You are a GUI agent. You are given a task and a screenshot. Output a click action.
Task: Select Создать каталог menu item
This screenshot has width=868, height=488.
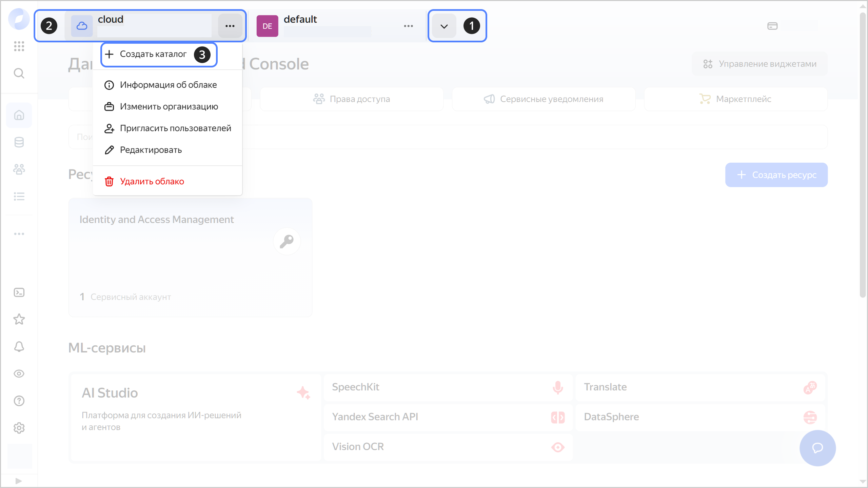coord(153,54)
